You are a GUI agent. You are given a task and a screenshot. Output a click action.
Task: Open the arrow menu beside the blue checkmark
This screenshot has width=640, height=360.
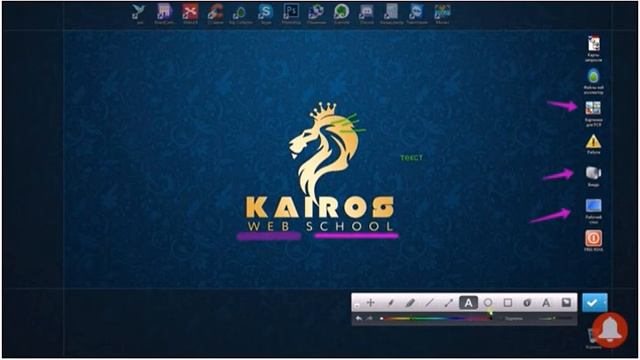605,303
